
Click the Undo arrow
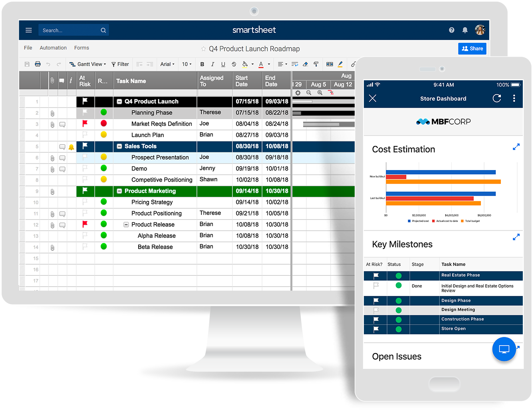(x=48, y=64)
